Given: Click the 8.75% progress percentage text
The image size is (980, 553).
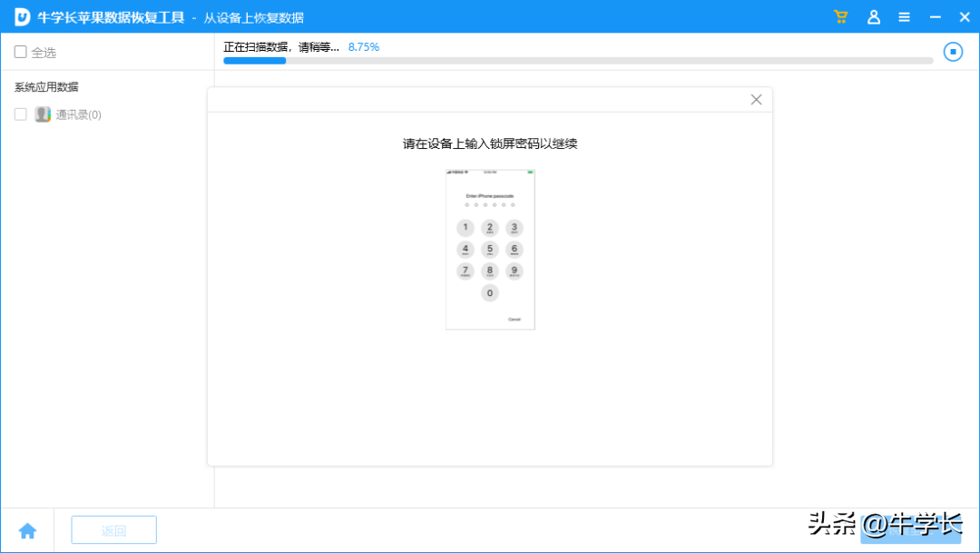Looking at the screenshot, I should click(363, 46).
